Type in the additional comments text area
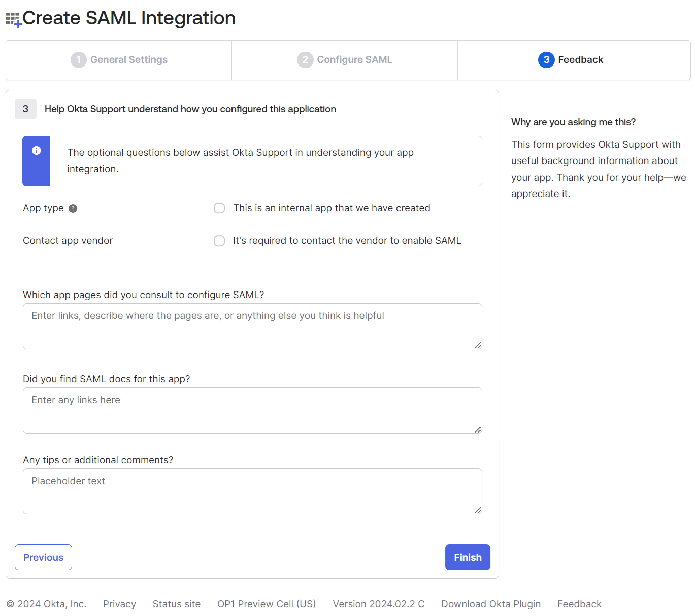This screenshot has height=616, width=695. (x=252, y=491)
